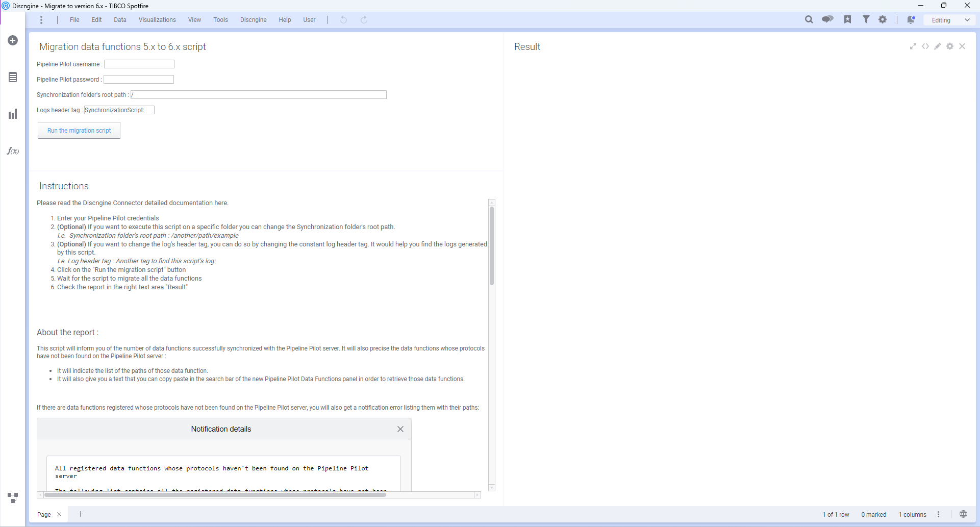The image size is (980, 527).
Task: Toggle the Filters funnel icon
Action: 866,19
